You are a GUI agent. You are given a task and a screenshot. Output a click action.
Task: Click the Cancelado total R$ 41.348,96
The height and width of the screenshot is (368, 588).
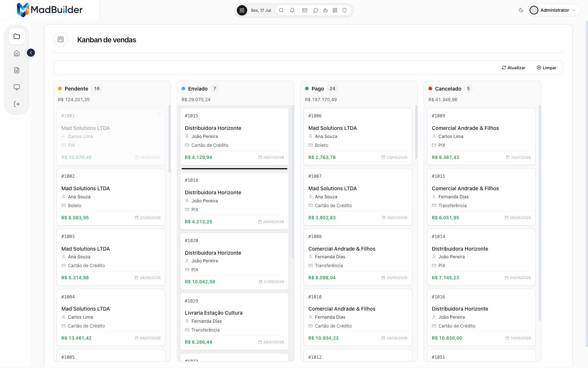pos(443,100)
